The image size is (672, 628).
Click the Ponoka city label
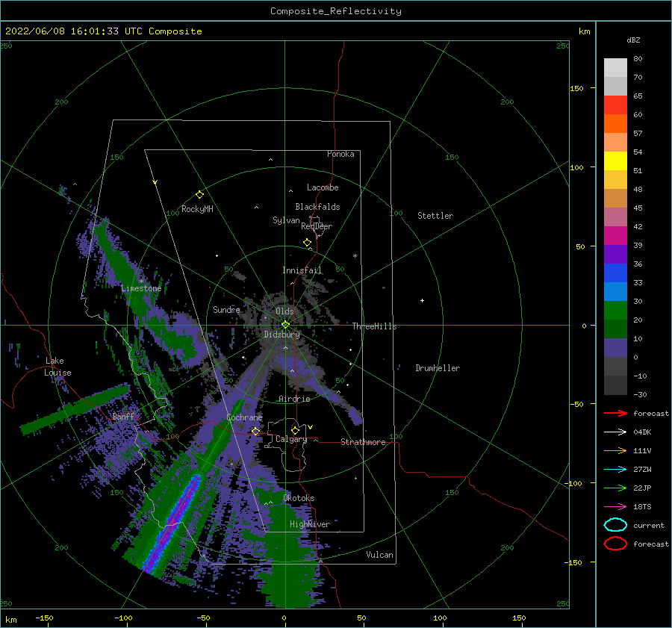click(340, 154)
